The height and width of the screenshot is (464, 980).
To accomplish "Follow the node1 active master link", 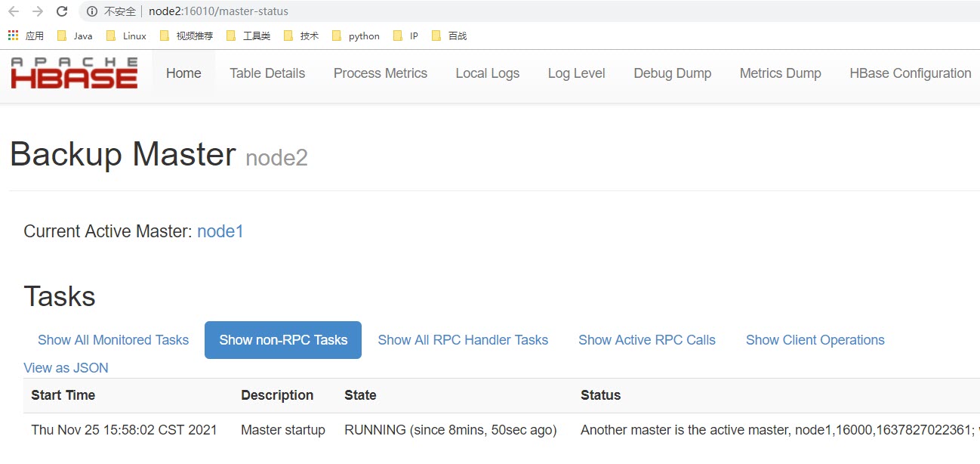I will (x=220, y=231).
